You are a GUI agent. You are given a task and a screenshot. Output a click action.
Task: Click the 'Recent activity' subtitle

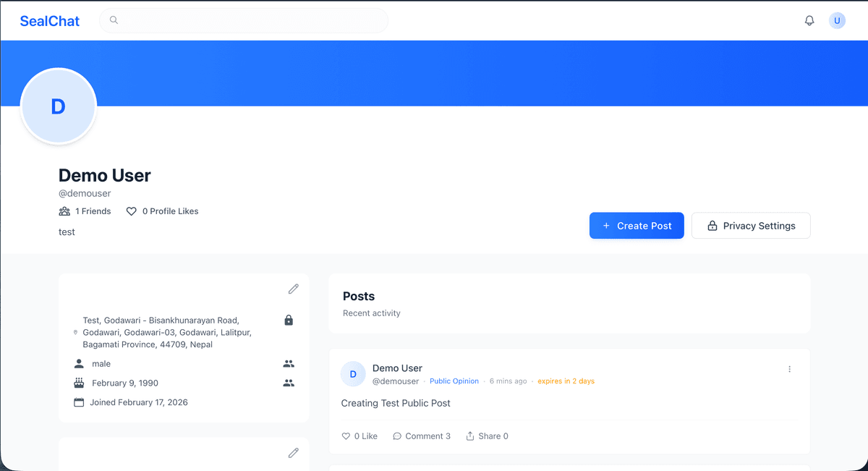[x=372, y=313]
